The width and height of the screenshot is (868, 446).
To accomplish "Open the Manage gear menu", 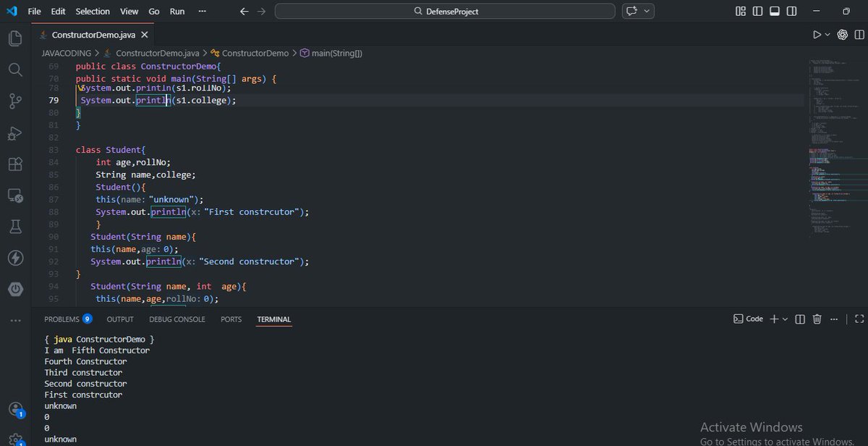I will pos(15,439).
